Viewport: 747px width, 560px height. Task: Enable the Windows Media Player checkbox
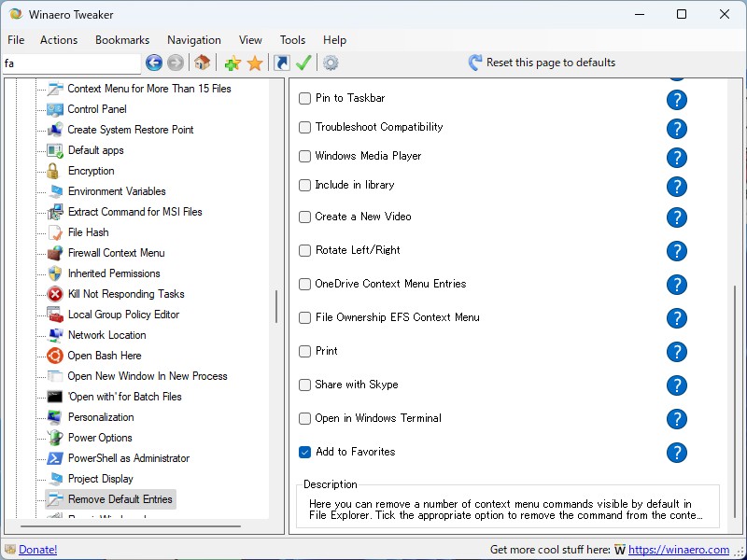(x=304, y=156)
